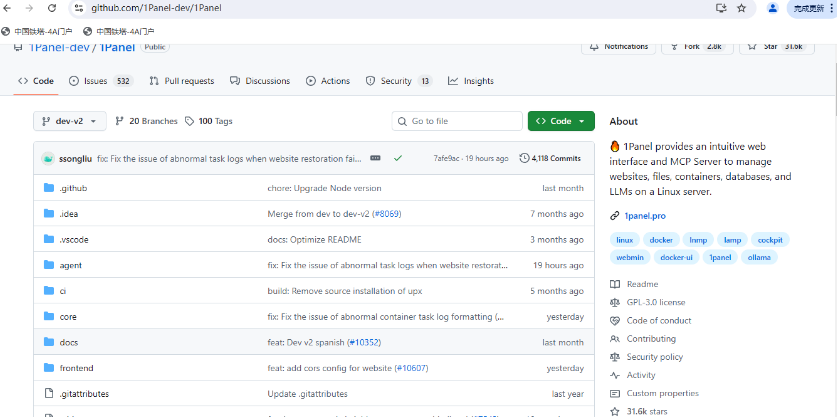This screenshot has width=837, height=417.
Task: Click the green check commit status icon
Action: [x=398, y=158]
